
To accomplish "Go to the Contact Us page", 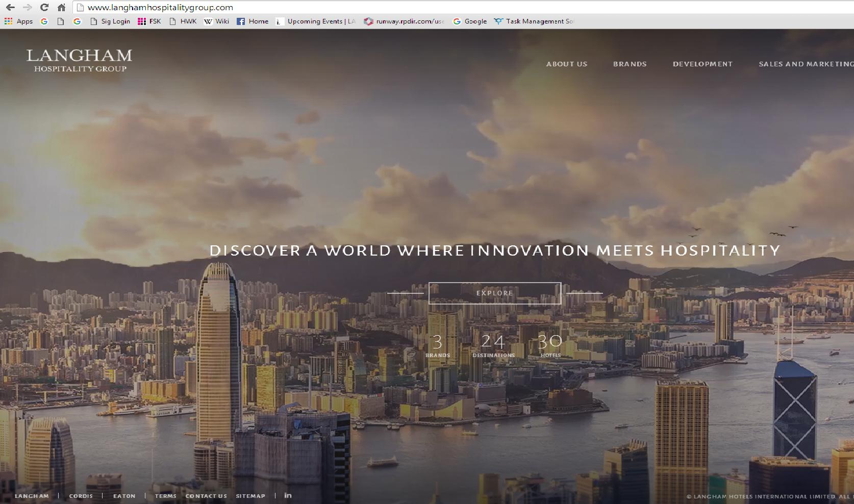I will click(x=206, y=496).
